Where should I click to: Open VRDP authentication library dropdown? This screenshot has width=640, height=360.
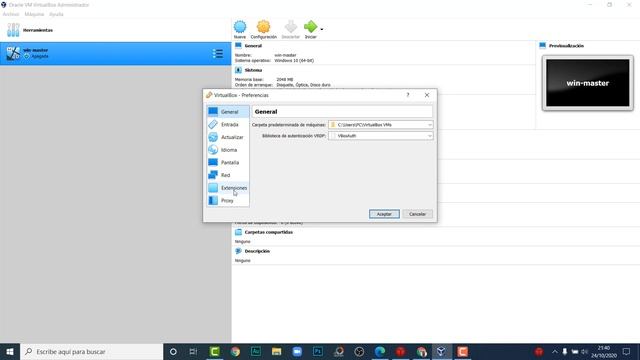(x=380, y=136)
